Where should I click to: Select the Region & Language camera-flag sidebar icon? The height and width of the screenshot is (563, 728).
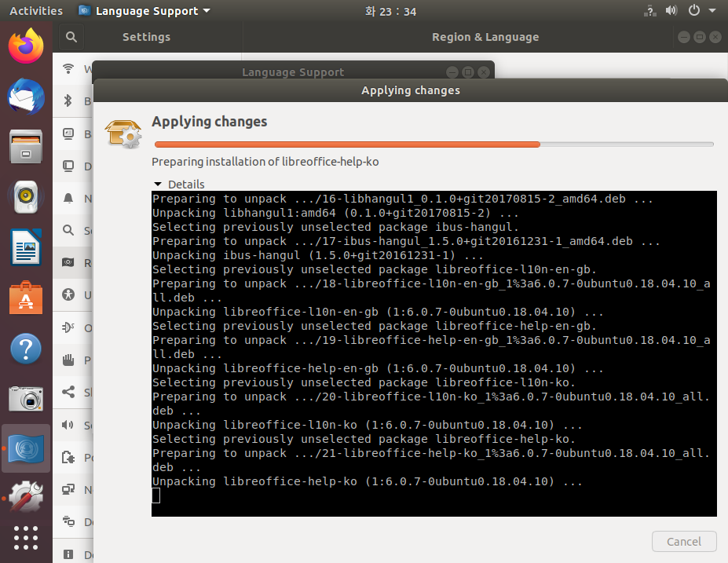tap(68, 263)
